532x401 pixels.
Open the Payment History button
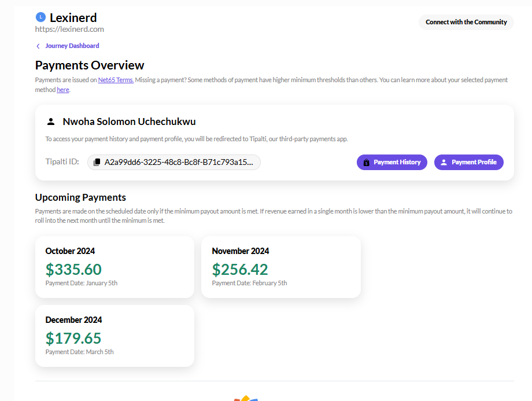tap(392, 162)
